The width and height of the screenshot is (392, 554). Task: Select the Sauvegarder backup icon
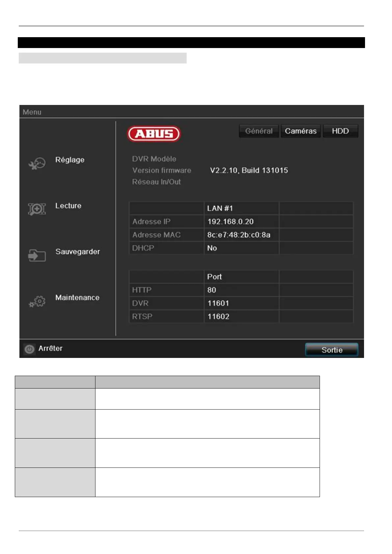(x=37, y=255)
